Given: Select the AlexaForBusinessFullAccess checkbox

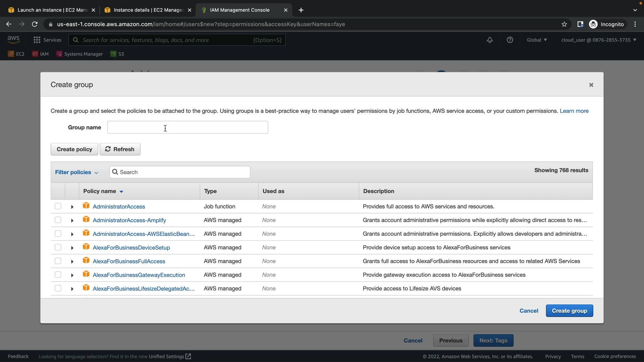Looking at the screenshot, I should tap(58, 261).
